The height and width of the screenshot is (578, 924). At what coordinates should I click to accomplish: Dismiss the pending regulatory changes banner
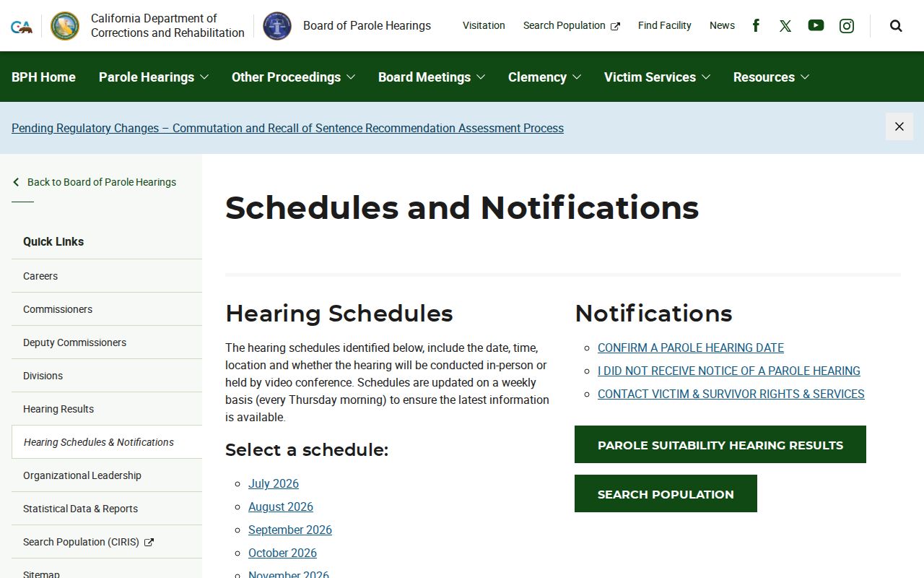point(899,126)
